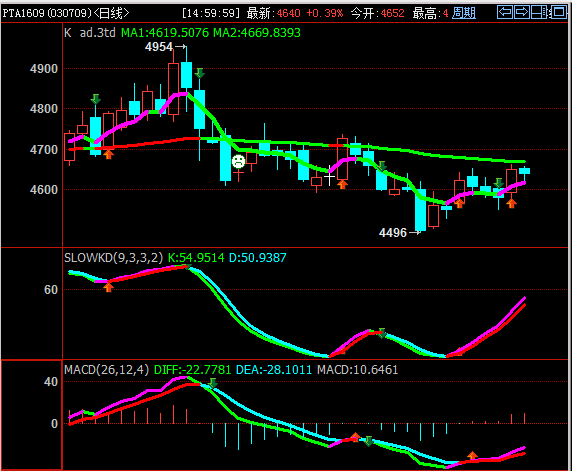This screenshot has height=471, width=572.
Task: Open the 周期 period link
Action: [464, 13]
